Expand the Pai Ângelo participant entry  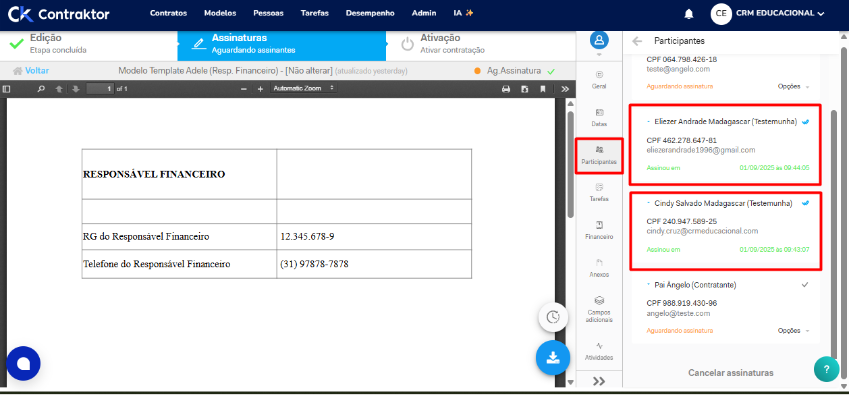pyautogui.click(x=649, y=284)
